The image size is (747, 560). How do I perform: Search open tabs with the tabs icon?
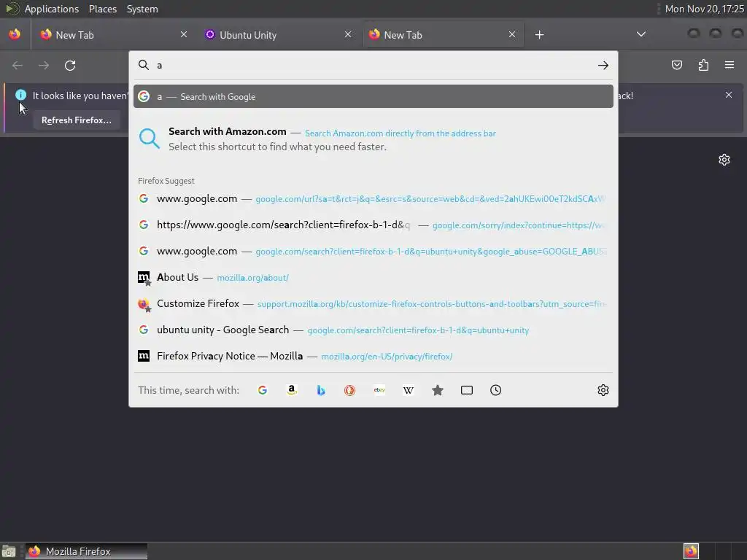[x=467, y=390]
